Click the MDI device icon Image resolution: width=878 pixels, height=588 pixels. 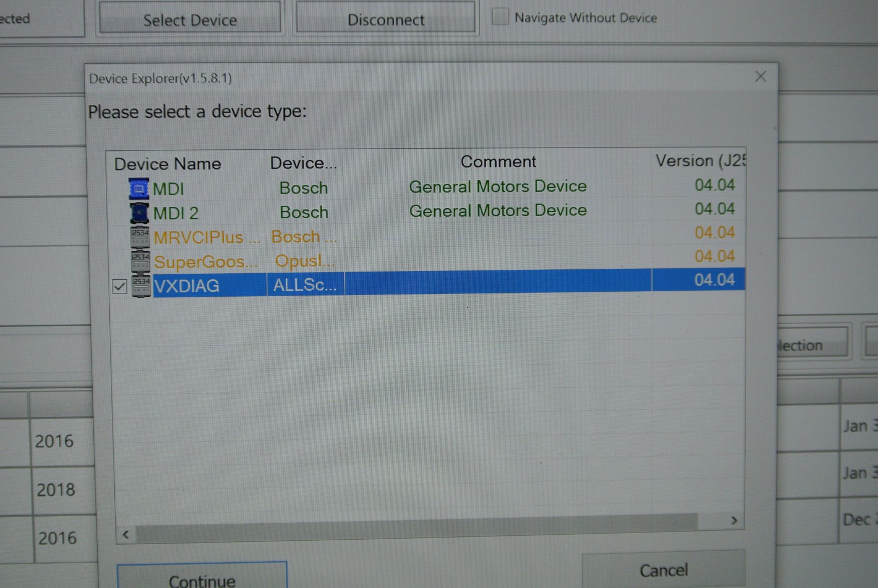tap(139, 189)
